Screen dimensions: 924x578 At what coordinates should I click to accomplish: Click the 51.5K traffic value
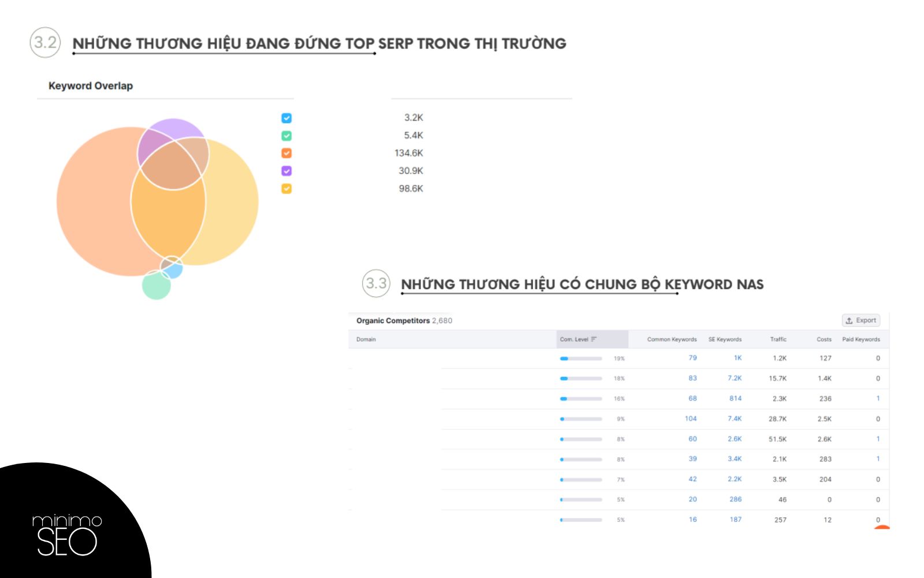coord(777,439)
